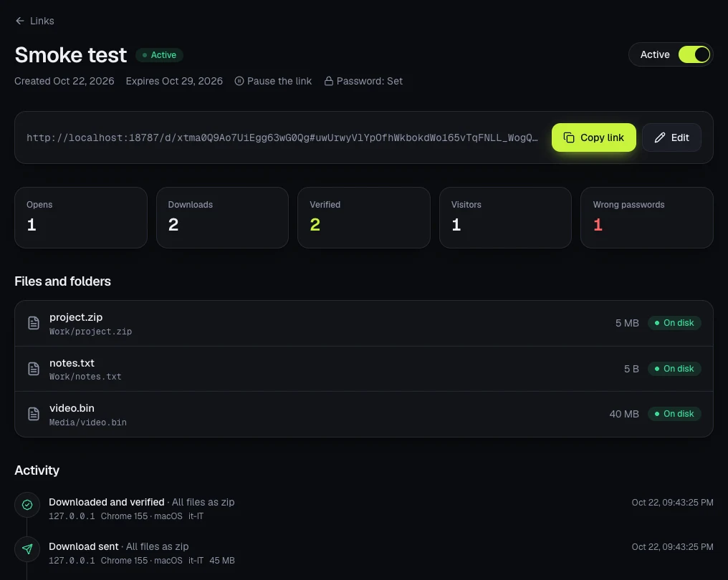Select the project.zip file name
The height and width of the screenshot is (580, 728).
tap(76, 317)
